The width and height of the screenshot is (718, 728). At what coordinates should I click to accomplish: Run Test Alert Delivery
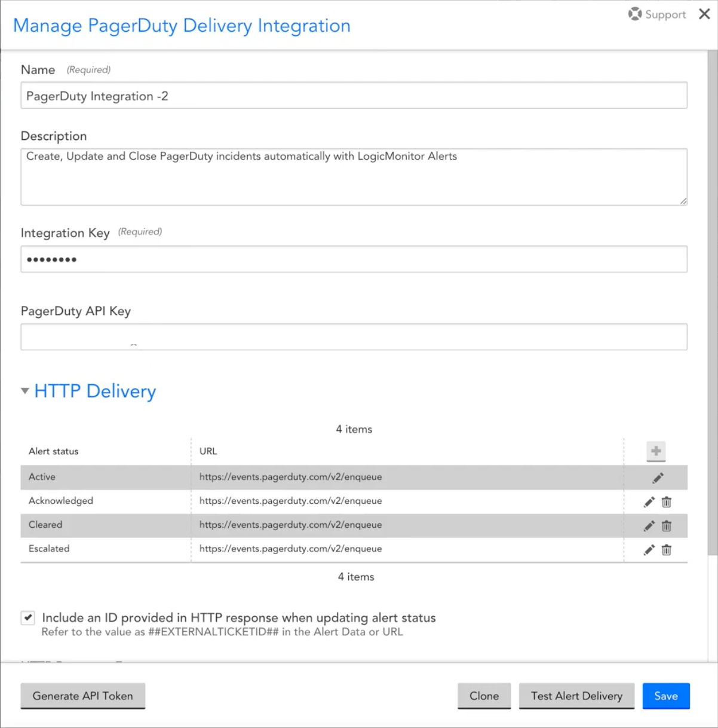[x=576, y=696]
